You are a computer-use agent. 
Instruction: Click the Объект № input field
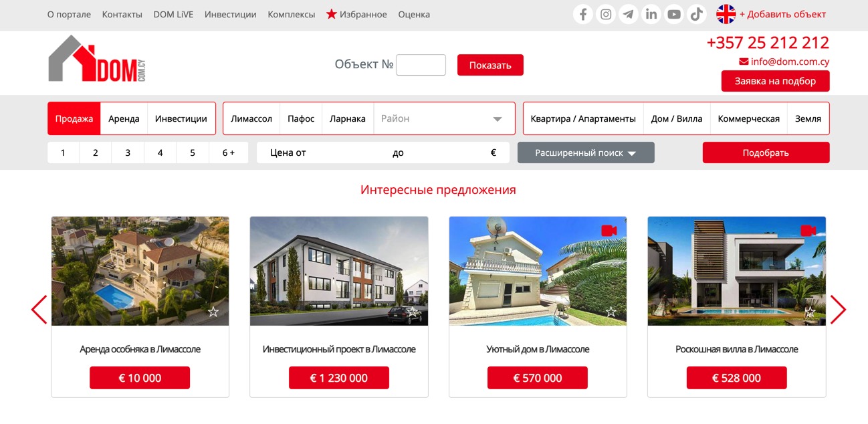pyautogui.click(x=421, y=65)
